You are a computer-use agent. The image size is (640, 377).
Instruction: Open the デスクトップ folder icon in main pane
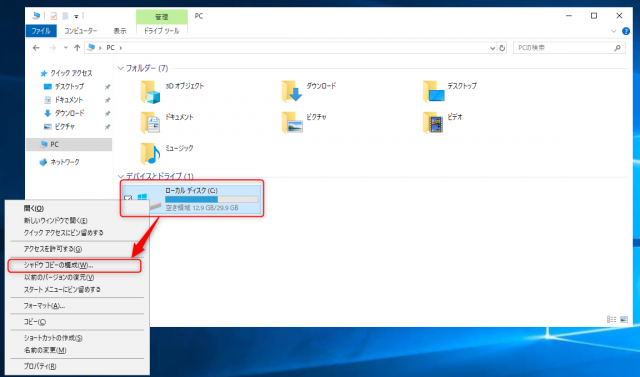tap(433, 91)
